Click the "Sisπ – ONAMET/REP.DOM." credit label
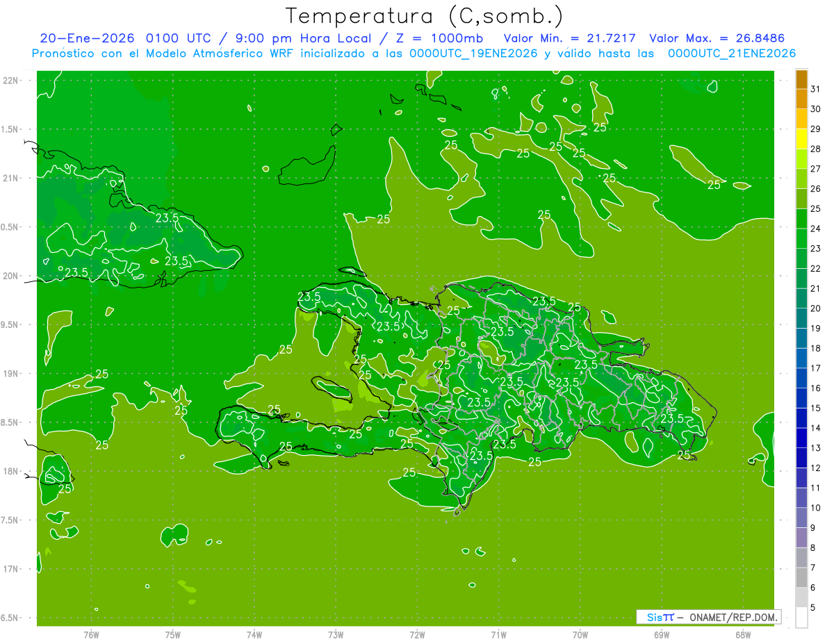This screenshot has width=834, height=644. (x=709, y=617)
